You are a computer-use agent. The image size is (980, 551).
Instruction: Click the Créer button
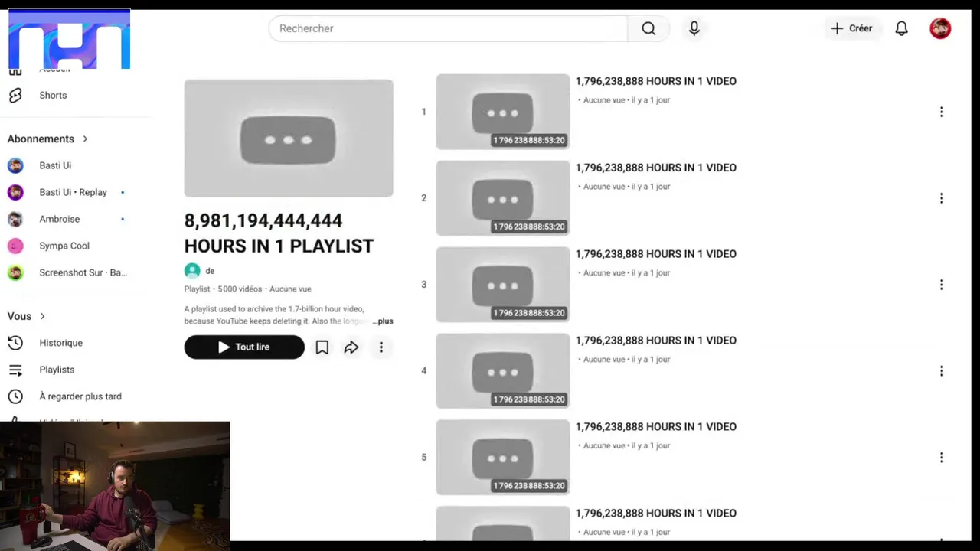[851, 28]
